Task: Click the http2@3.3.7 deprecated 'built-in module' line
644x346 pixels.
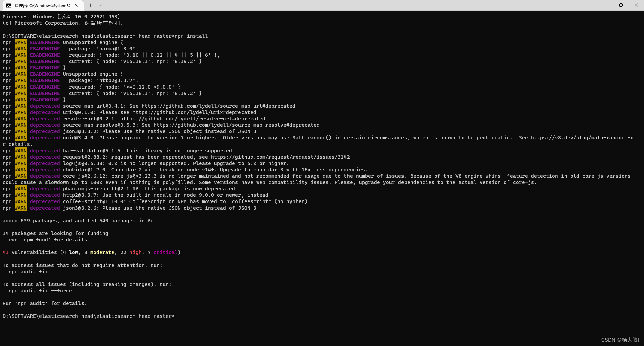Action: tap(136, 195)
